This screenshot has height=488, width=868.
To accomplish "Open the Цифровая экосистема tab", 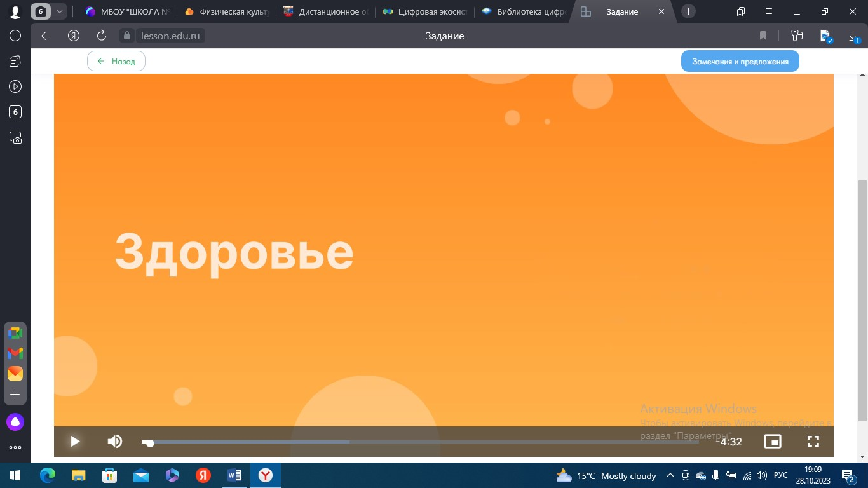I will tap(424, 11).
